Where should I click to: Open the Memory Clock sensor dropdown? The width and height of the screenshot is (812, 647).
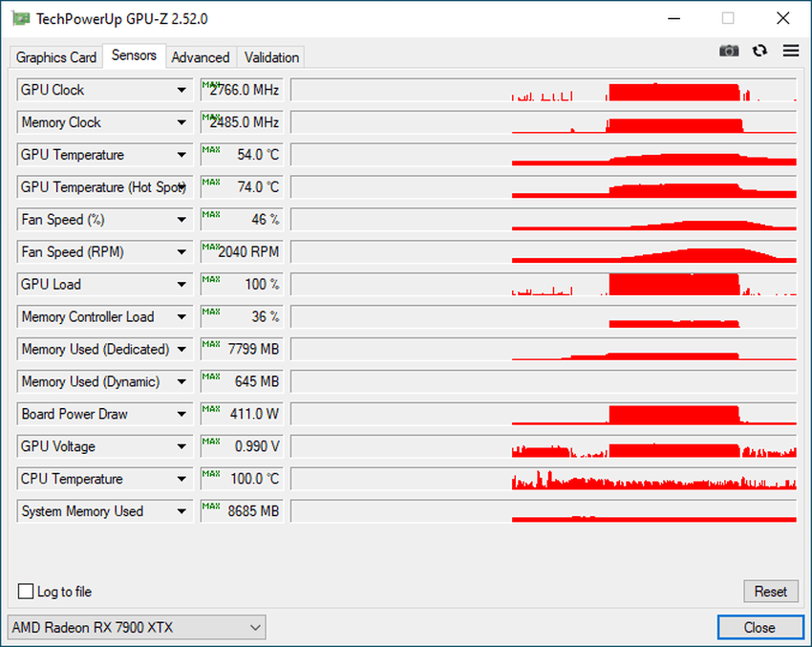tap(182, 122)
